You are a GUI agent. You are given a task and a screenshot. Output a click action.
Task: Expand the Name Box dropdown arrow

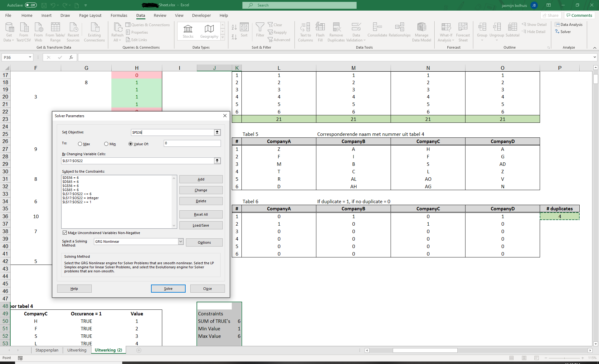30,57
